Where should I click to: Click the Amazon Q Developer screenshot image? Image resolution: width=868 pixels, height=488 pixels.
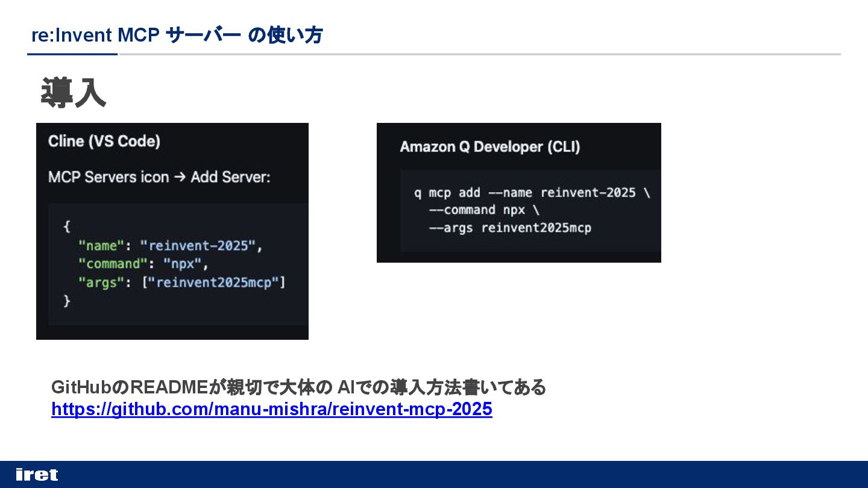click(519, 193)
